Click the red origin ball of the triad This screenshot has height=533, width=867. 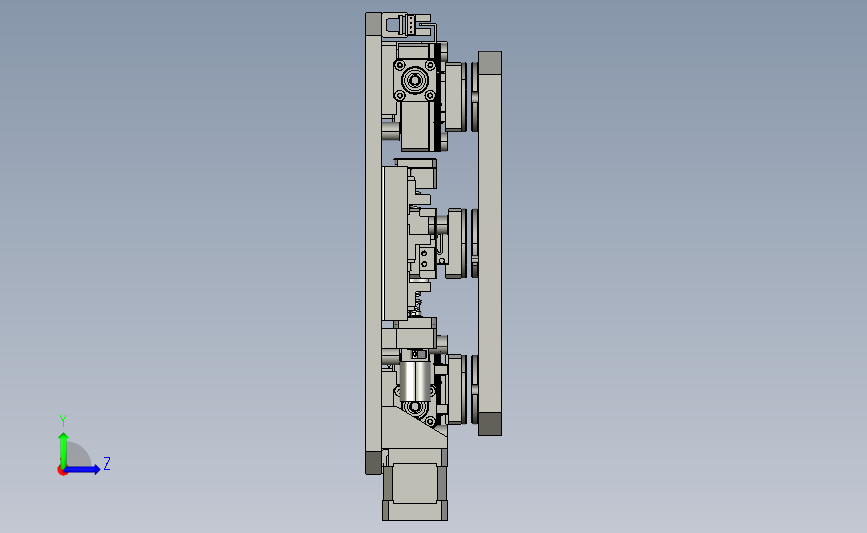pos(62,471)
